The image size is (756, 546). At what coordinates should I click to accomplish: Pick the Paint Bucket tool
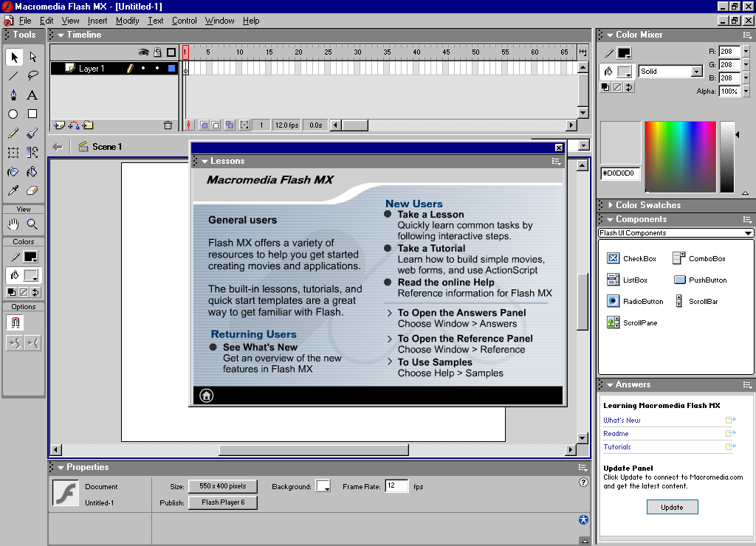32,172
